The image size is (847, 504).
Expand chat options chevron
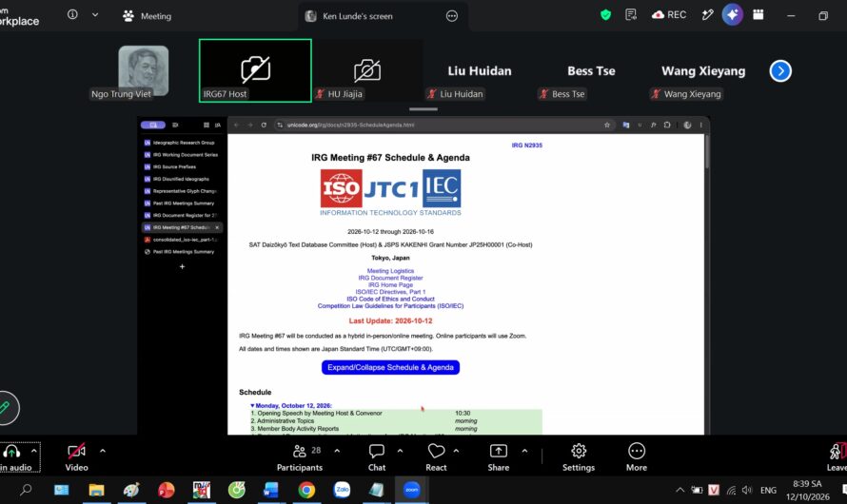click(401, 451)
